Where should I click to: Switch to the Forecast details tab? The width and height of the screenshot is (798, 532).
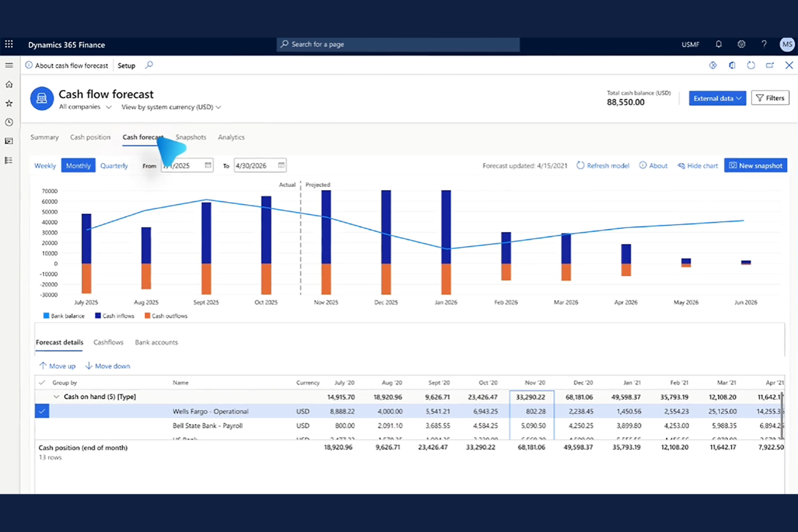(59, 342)
